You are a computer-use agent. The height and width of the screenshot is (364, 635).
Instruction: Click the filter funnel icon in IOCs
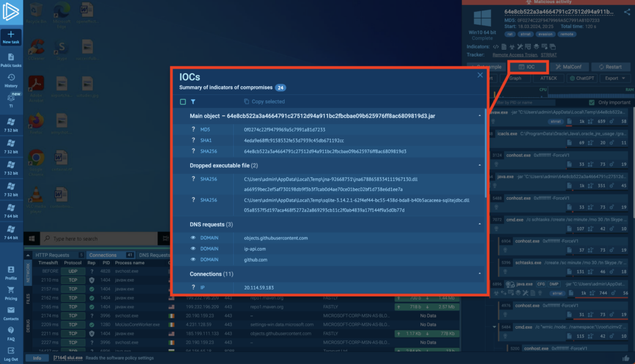(193, 102)
